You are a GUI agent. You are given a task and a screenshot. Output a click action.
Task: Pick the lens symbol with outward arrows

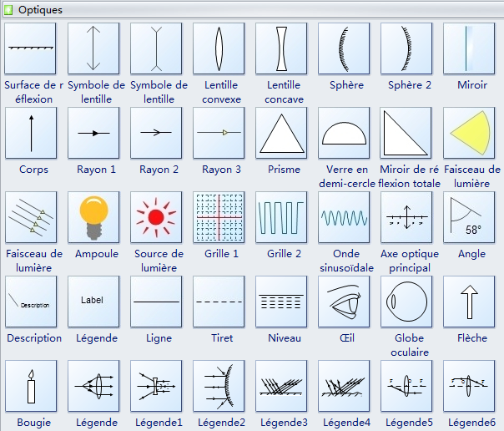point(93,48)
